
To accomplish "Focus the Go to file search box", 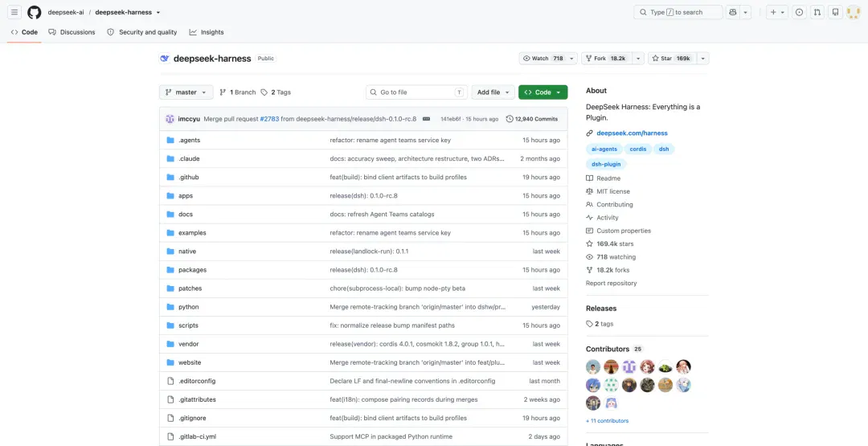I will pyautogui.click(x=416, y=92).
